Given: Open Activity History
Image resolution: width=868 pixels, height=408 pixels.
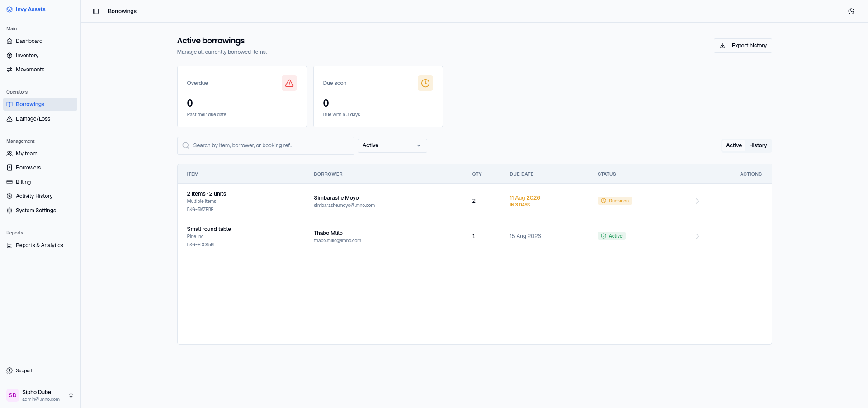Looking at the screenshot, I should 40,196.
